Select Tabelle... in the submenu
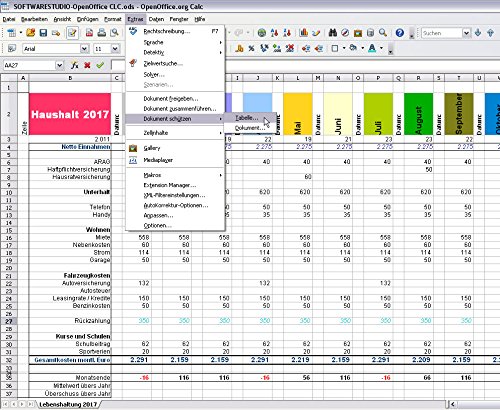The image size is (500, 410). [x=250, y=118]
